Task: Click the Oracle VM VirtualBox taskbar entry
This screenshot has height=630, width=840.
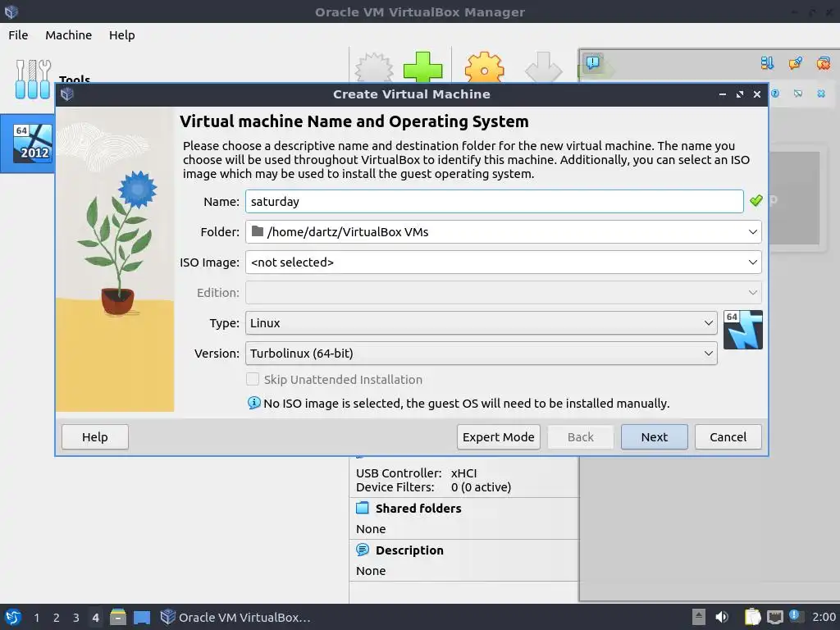Action: point(235,617)
